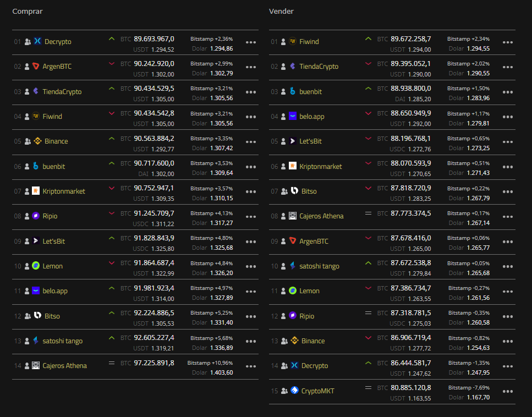Click the Fiwind logo icon in Vender list
Screen dimensions: 532x417
tap(293, 41)
